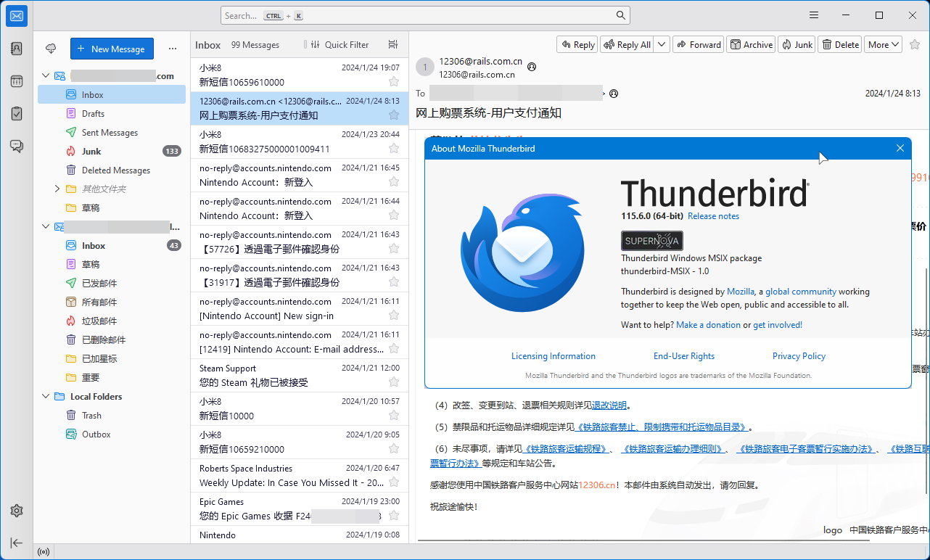The height and width of the screenshot is (560, 930).
Task: Star the 【57726】 message
Action: (394, 248)
